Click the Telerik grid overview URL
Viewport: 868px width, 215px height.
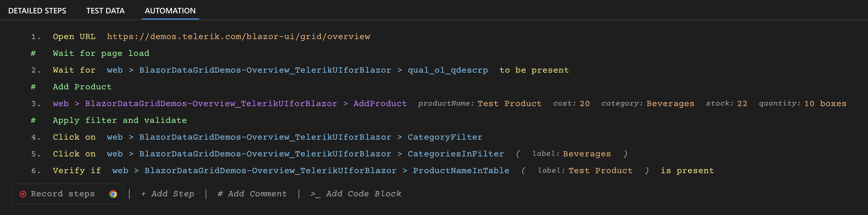(238, 37)
